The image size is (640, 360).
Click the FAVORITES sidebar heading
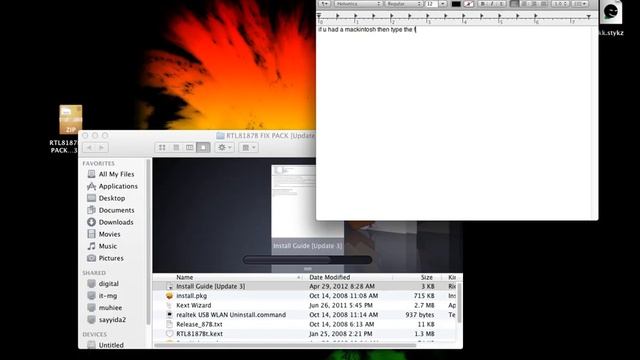pyautogui.click(x=98, y=163)
